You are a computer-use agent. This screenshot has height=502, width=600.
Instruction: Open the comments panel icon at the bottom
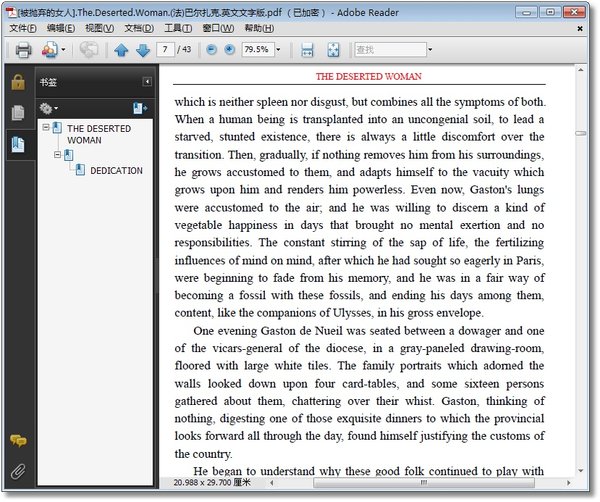18,440
